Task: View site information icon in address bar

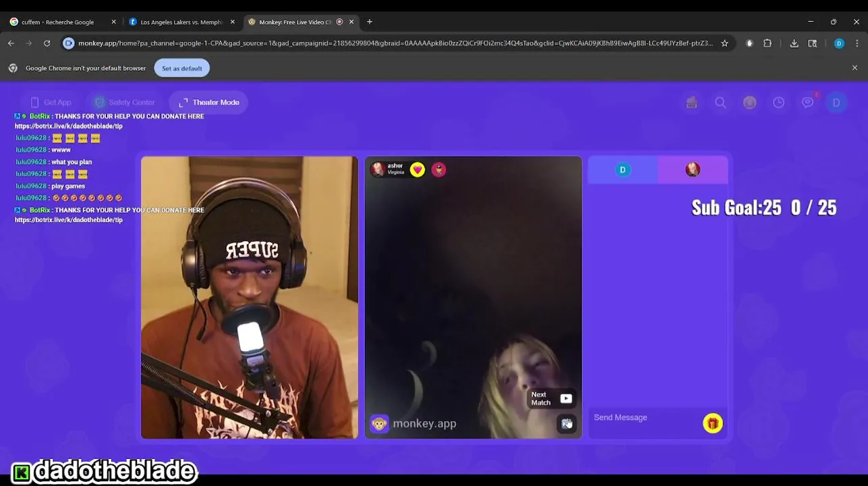Action: coord(68,43)
